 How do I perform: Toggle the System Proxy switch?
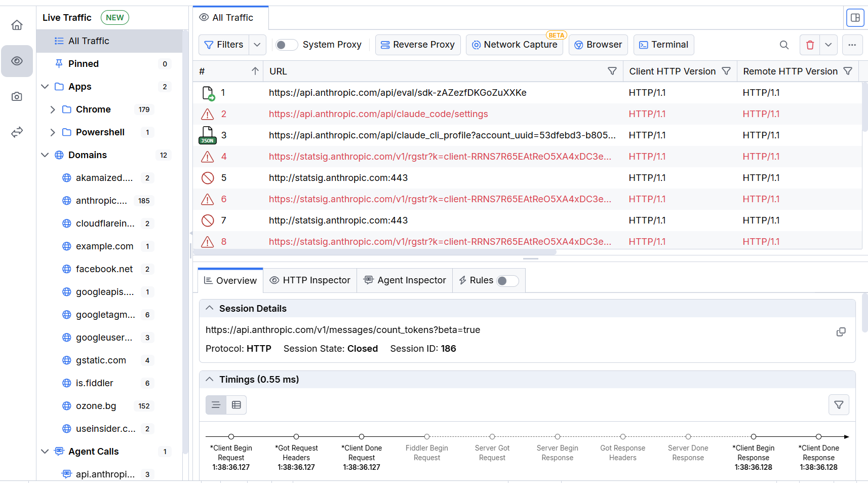286,45
